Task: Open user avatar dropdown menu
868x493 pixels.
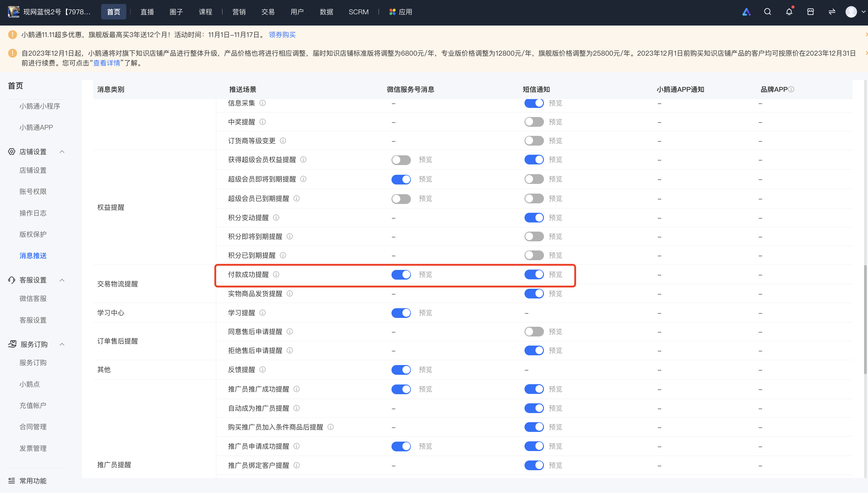Action: (855, 12)
